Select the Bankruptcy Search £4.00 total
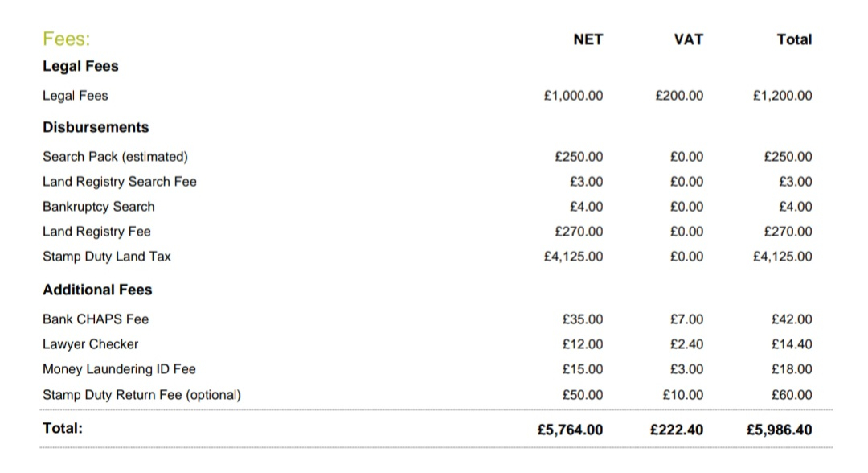Viewport: 868px width, 473px height. pyautogui.click(x=796, y=207)
